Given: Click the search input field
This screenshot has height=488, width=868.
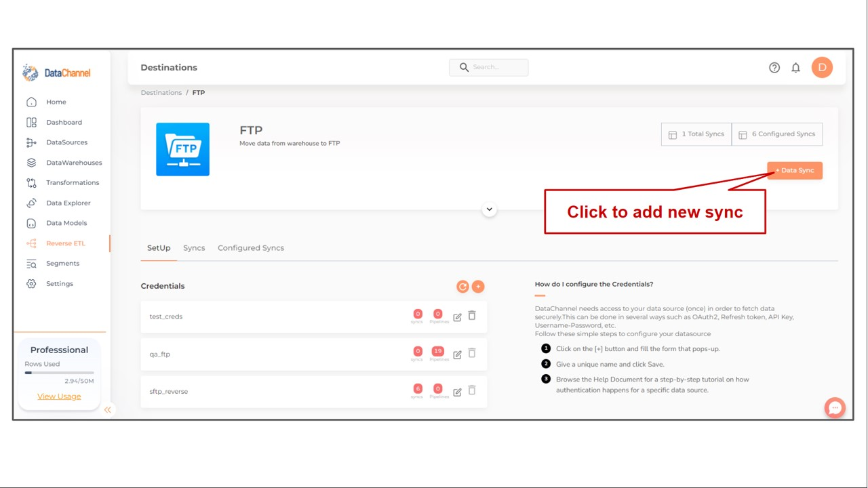Looking at the screenshot, I should click(488, 67).
